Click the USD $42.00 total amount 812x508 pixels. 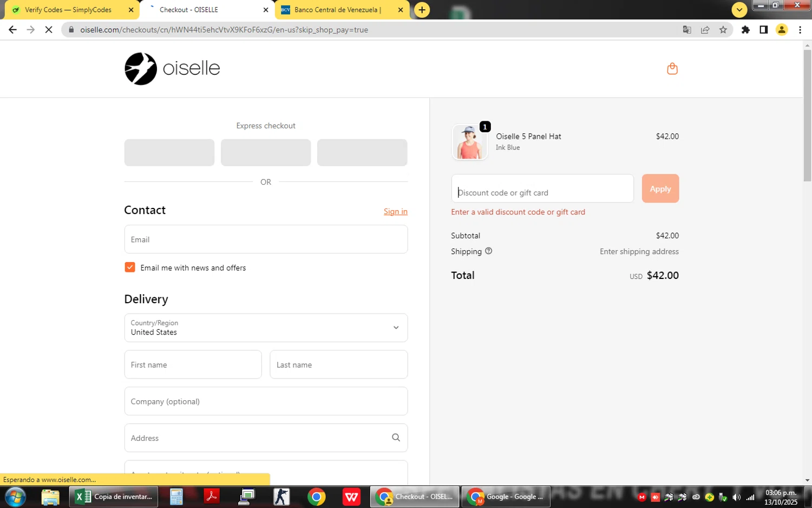[654, 275]
